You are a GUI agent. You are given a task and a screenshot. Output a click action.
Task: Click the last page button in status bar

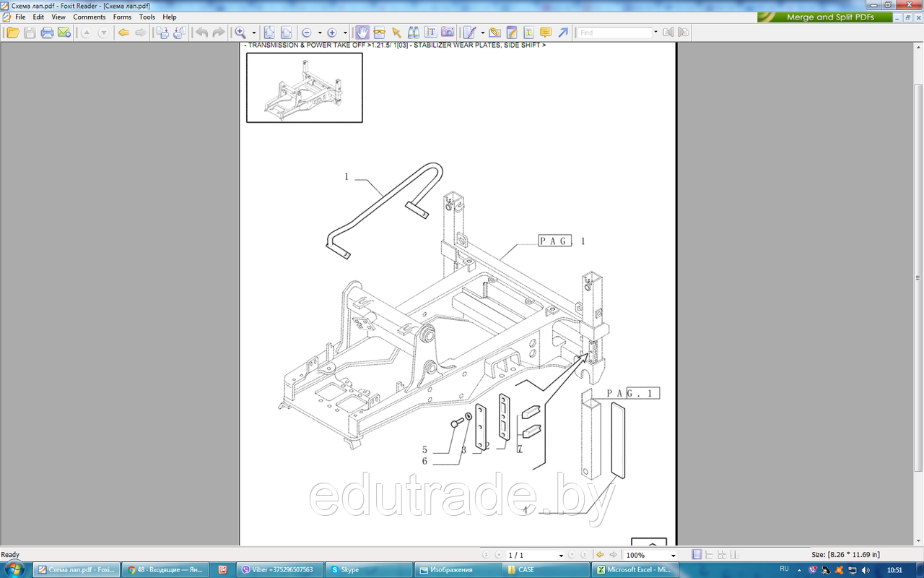tap(583, 555)
